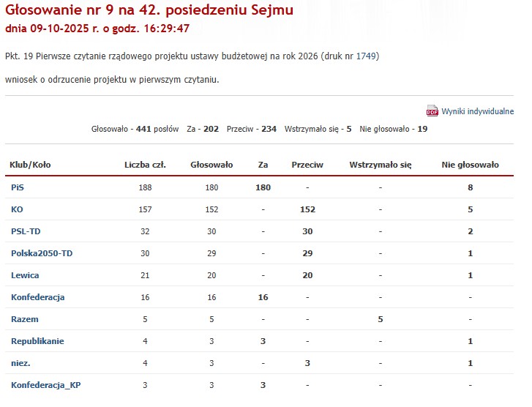Click the Głosowanie nr 9 page heading

point(149,10)
